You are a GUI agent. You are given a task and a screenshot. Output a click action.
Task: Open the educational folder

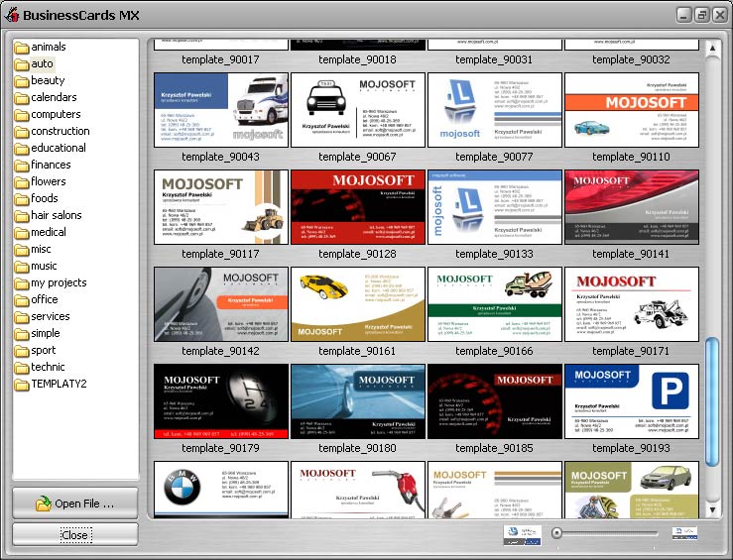coord(50,148)
